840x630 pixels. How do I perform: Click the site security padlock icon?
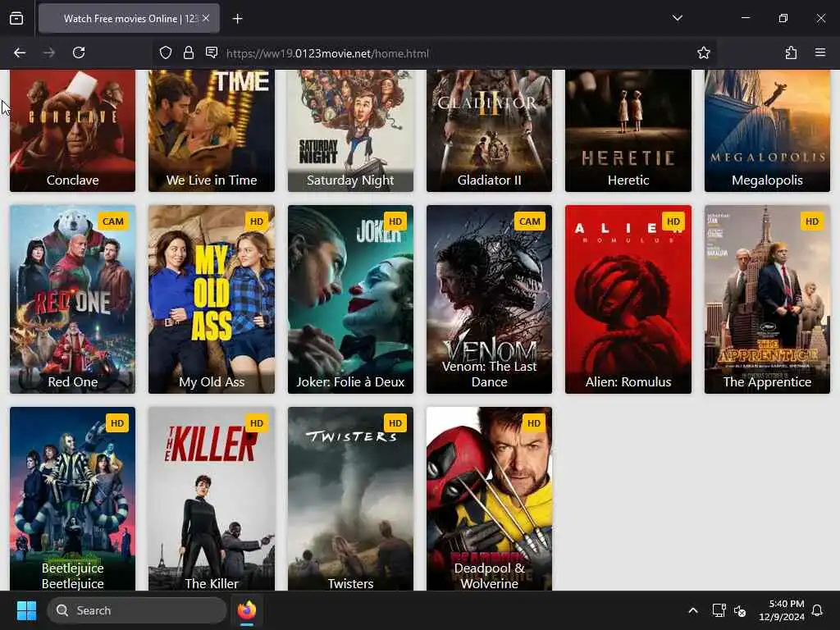tap(189, 52)
